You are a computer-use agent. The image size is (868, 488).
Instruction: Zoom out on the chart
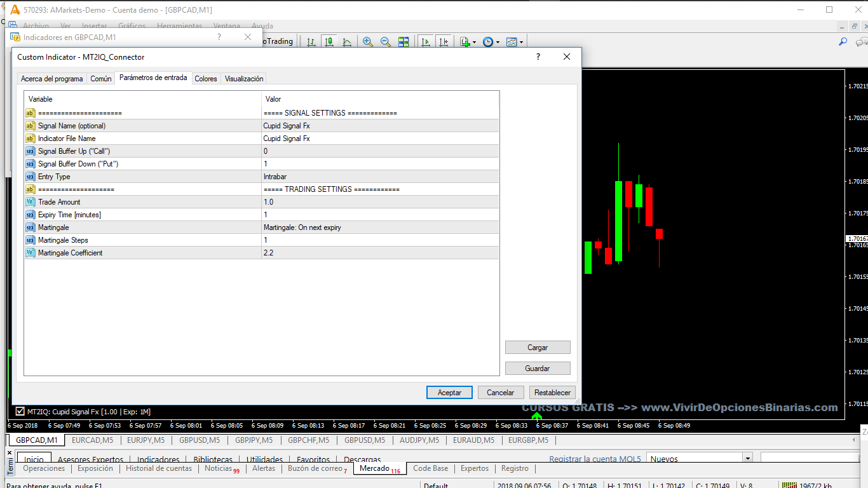point(385,42)
